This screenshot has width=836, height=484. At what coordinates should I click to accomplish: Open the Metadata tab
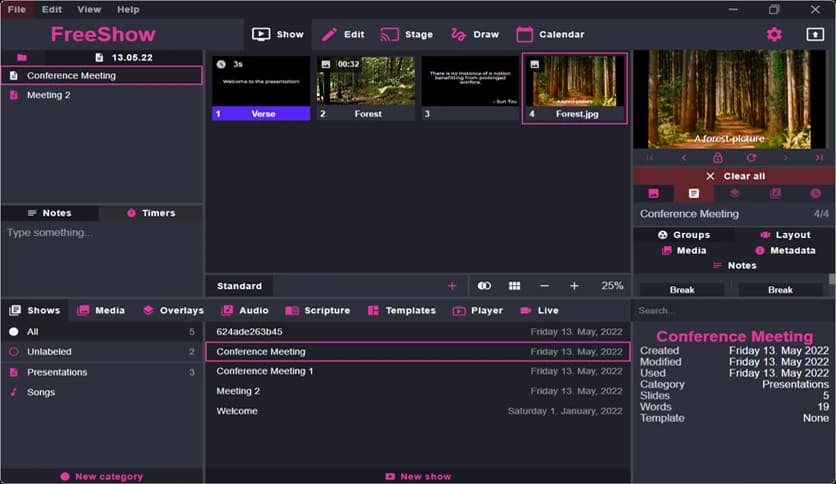(x=785, y=251)
